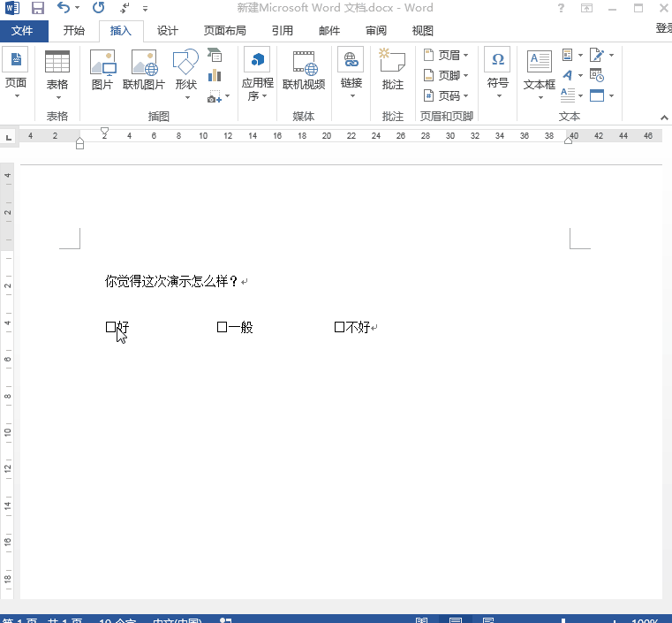This screenshot has height=623, width=672.
Task: Click the checkbox before 一般
Action: point(222,327)
